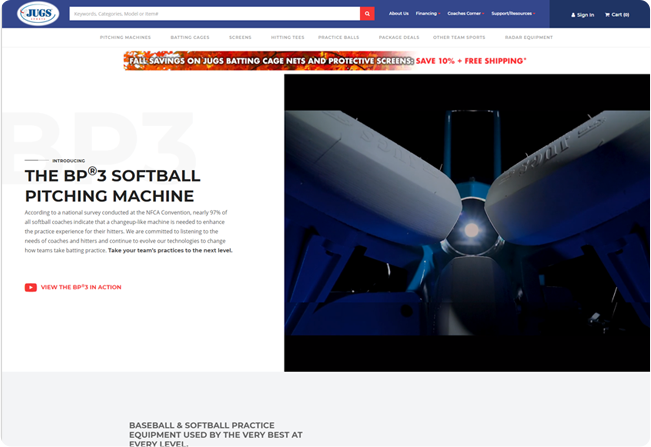The image size is (651, 447).
Task: Click the JUGS Sports logo
Action: point(37,14)
